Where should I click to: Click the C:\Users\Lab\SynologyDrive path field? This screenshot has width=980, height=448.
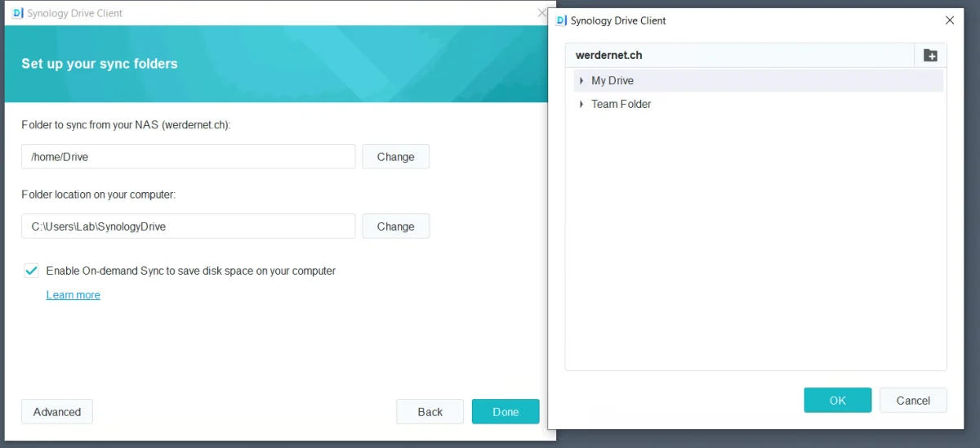click(189, 226)
